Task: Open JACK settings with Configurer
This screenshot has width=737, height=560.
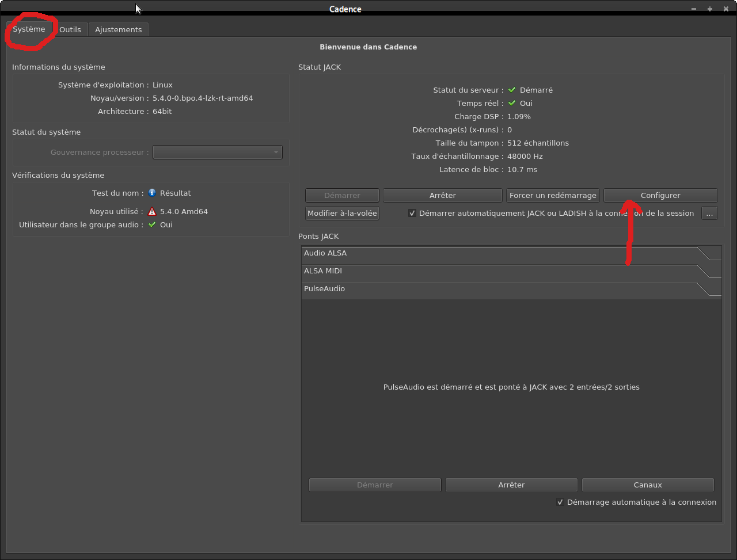Action: coord(660,195)
